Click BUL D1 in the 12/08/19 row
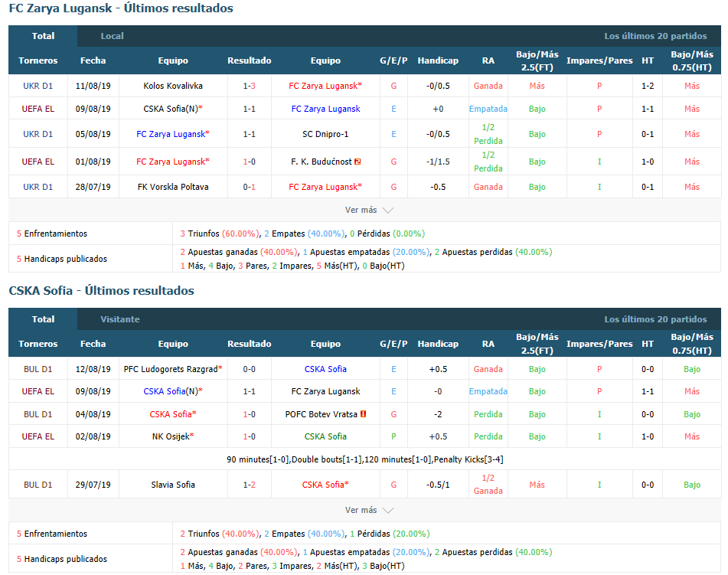Image resolution: width=728 pixels, height=575 pixels. [x=38, y=369]
